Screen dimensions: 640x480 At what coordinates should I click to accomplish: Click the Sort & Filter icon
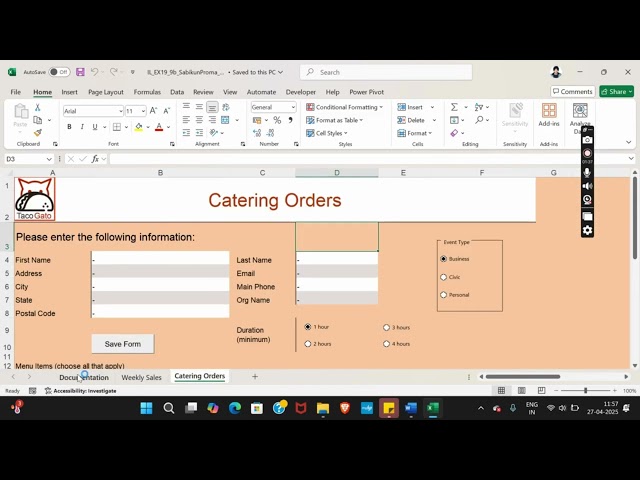[x=479, y=107]
